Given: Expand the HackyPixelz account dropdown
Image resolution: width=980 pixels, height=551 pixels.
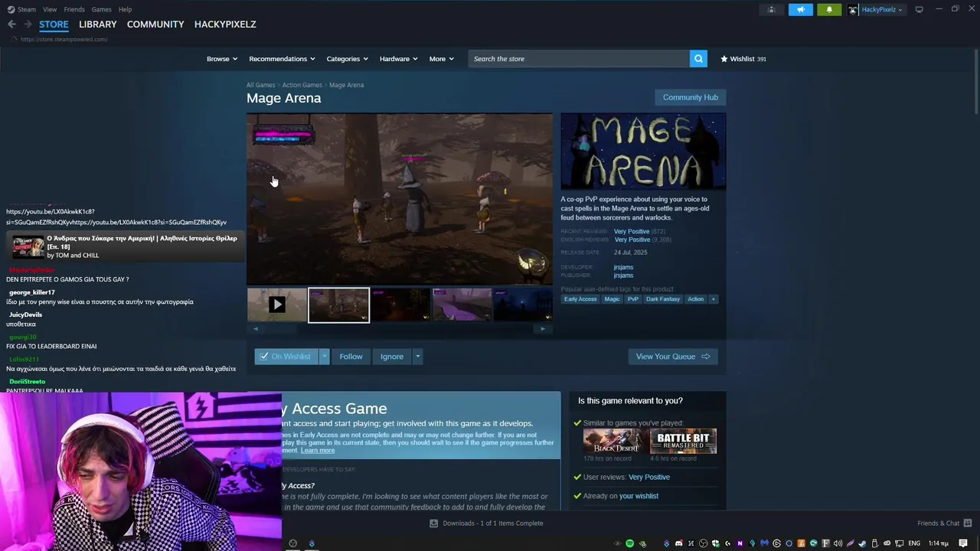Looking at the screenshot, I should (x=900, y=10).
